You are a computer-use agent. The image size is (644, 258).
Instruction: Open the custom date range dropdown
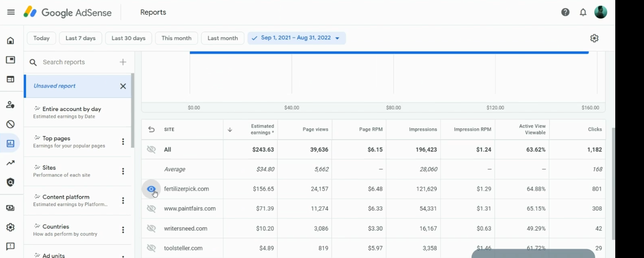point(297,38)
